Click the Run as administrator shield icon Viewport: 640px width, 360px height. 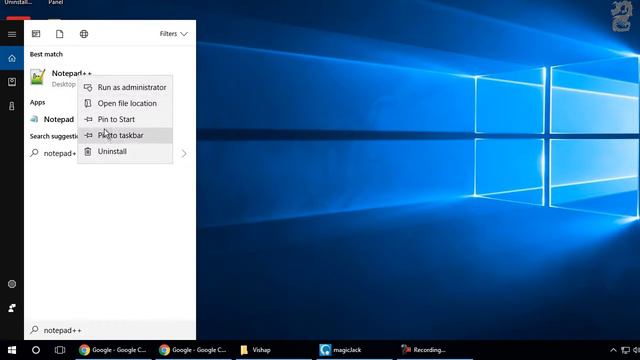pyautogui.click(x=88, y=87)
